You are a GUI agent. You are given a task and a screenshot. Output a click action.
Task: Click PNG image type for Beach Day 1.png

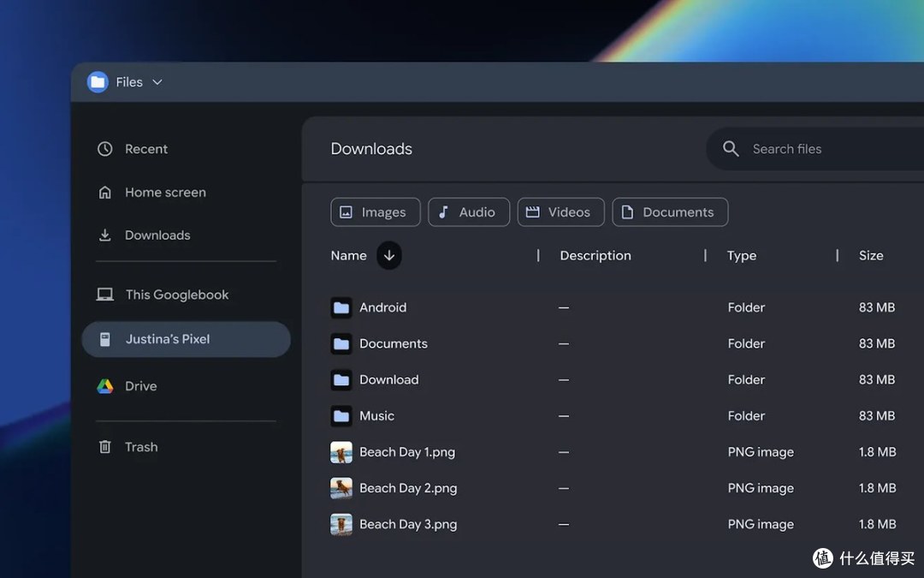point(761,452)
